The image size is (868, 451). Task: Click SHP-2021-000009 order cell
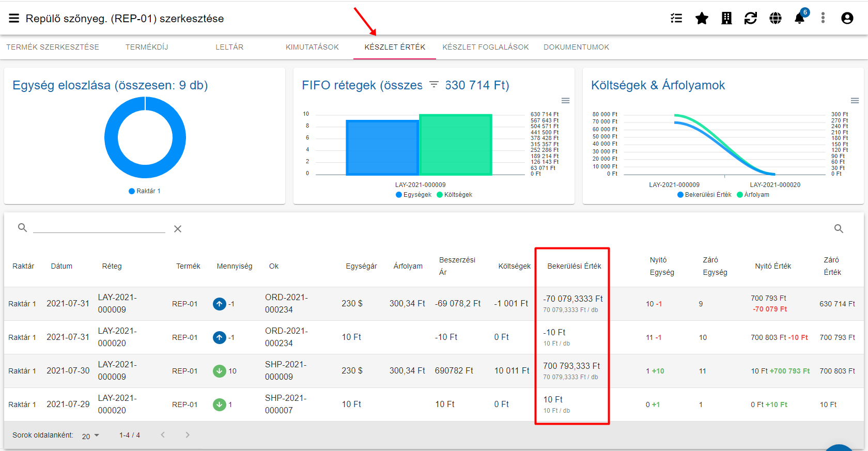[286, 371]
